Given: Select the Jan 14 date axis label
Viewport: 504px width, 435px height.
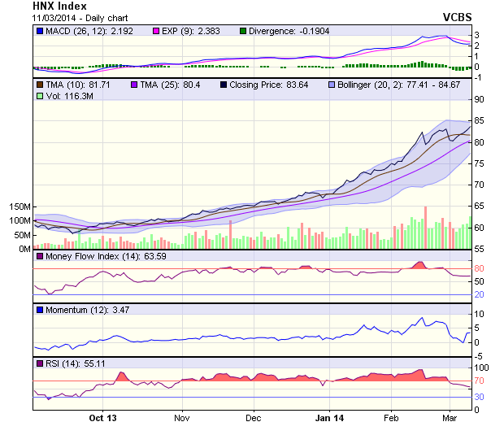Looking at the screenshot, I should pyautogui.click(x=330, y=418).
